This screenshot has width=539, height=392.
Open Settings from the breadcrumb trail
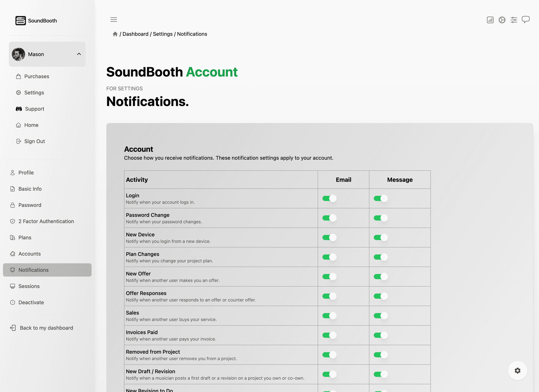coord(163,34)
